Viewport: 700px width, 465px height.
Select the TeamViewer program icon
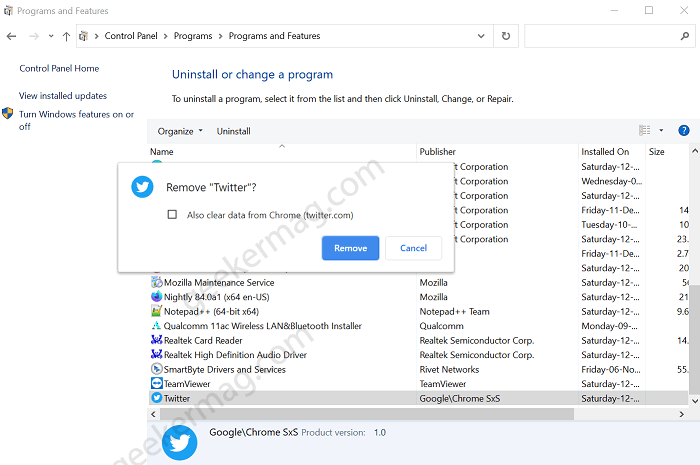pyautogui.click(x=157, y=383)
